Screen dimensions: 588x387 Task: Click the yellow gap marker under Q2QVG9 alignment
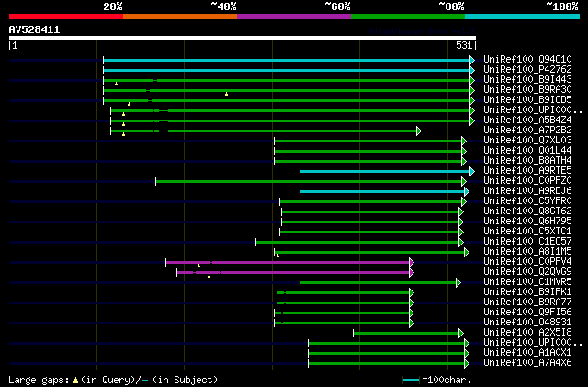209,277
